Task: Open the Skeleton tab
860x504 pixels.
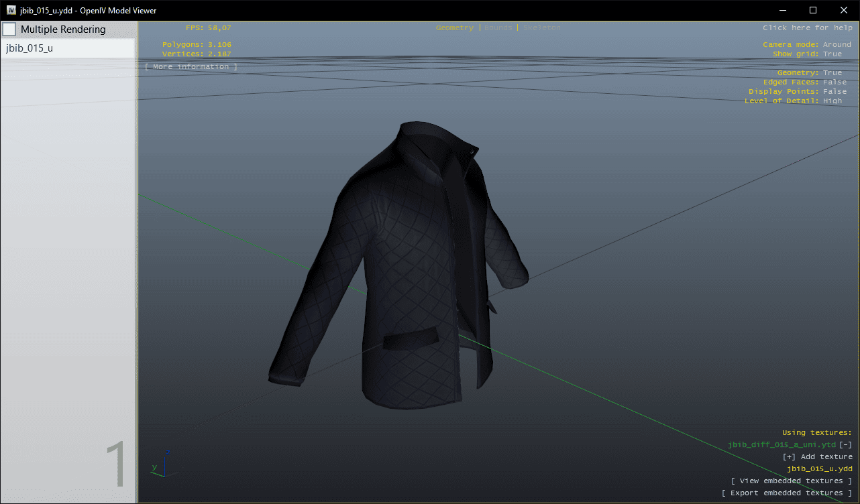Action: [x=541, y=28]
